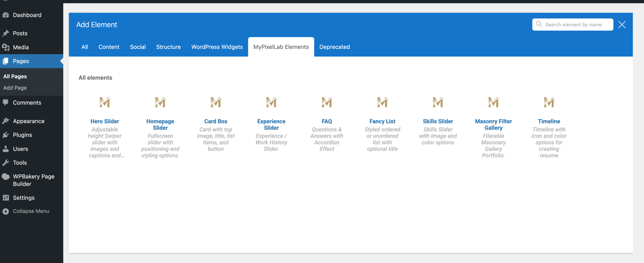
Task: Open the WordPress Widgets tab
Action: pos(217,47)
